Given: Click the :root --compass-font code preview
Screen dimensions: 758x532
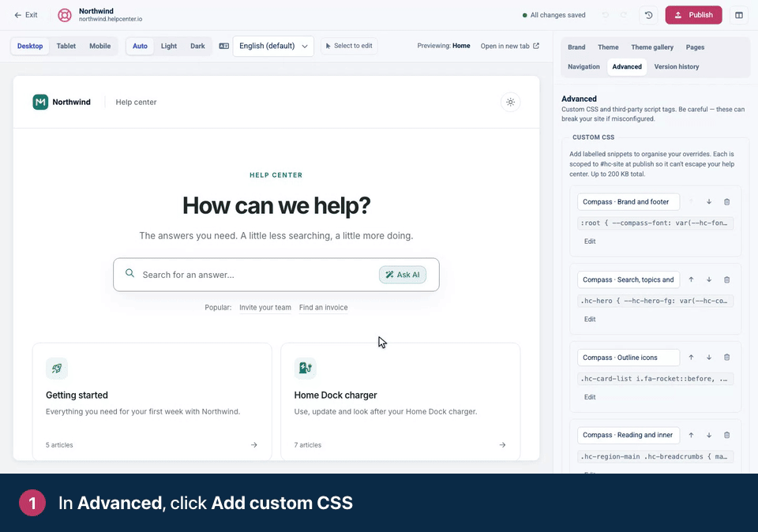Looking at the screenshot, I should pyautogui.click(x=655, y=223).
